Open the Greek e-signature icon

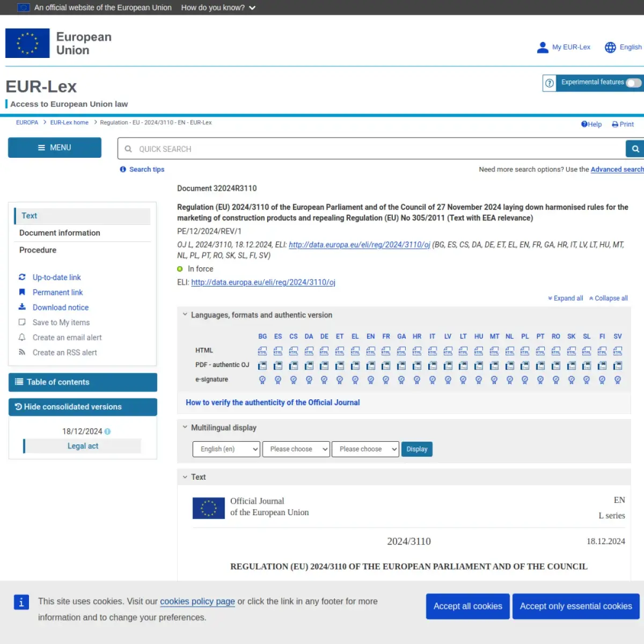click(x=355, y=380)
